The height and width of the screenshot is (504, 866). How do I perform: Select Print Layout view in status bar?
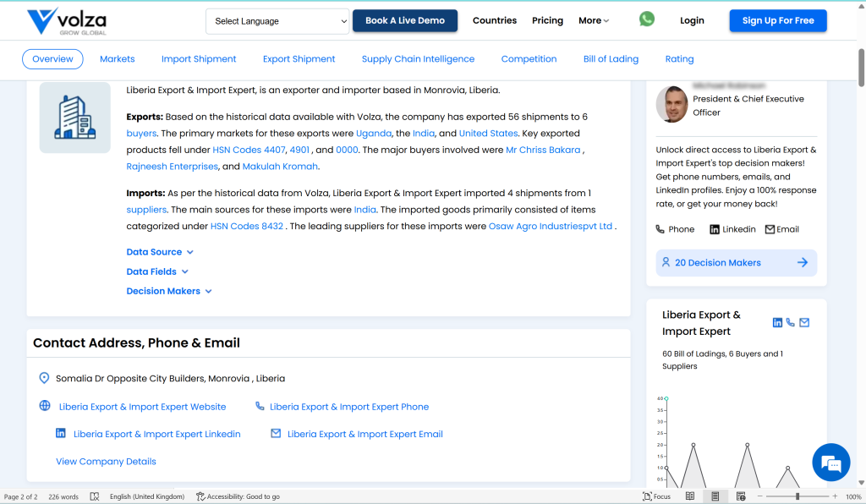pos(715,496)
